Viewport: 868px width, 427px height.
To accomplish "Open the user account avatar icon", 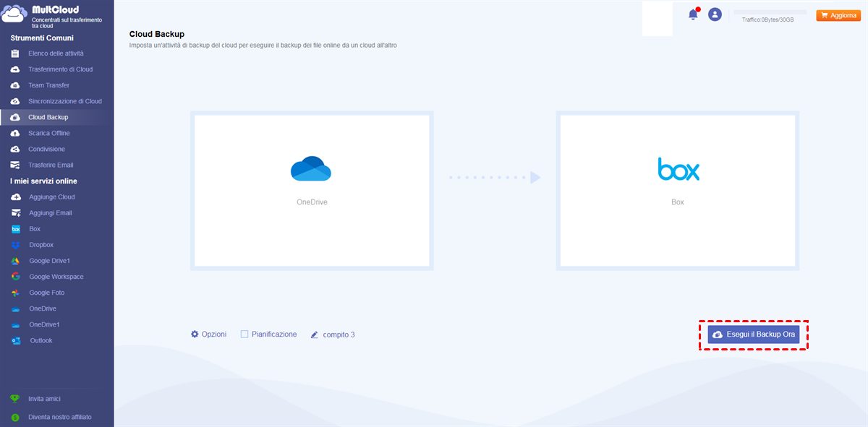I will point(715,14).
